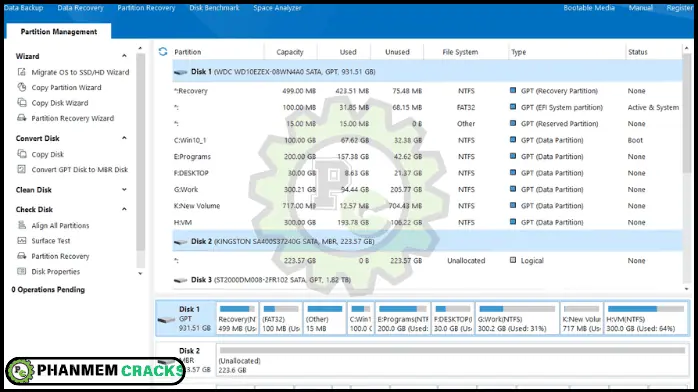Click Bootable Media

[x=589, y=8]
